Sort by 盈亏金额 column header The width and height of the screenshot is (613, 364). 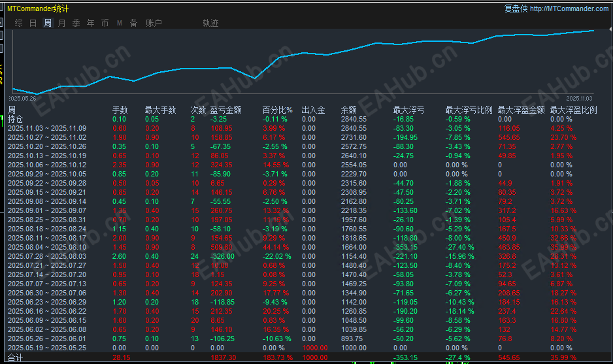click(x=225, y=110)
